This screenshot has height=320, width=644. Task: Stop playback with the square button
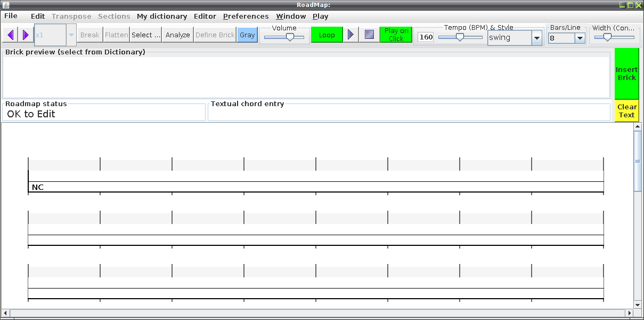tap(369, 35)
